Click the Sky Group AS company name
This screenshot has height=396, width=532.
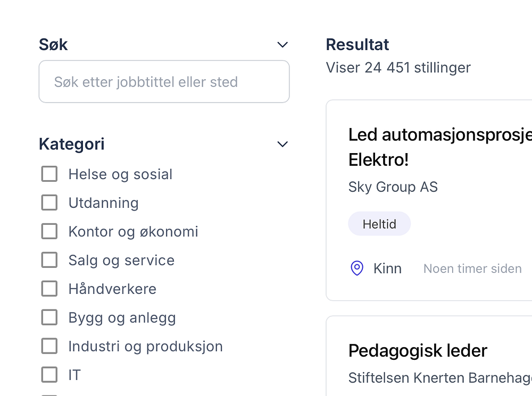click(x=393, y=187)
